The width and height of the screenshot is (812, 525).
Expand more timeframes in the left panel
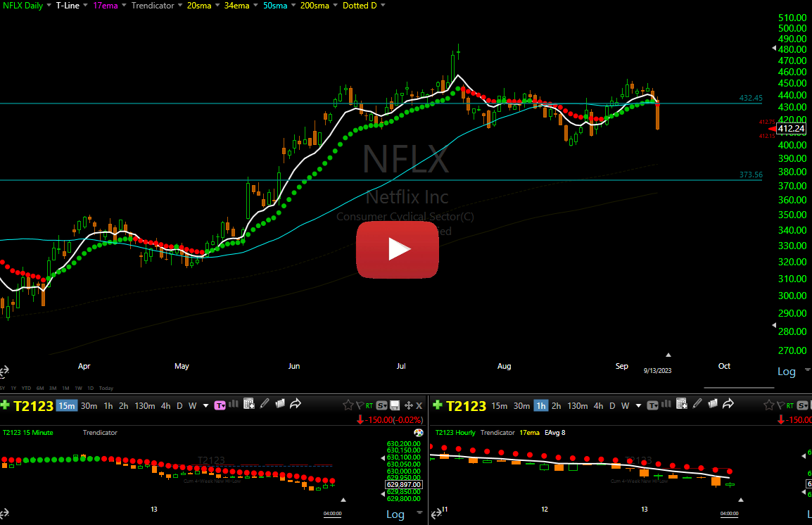205,406
